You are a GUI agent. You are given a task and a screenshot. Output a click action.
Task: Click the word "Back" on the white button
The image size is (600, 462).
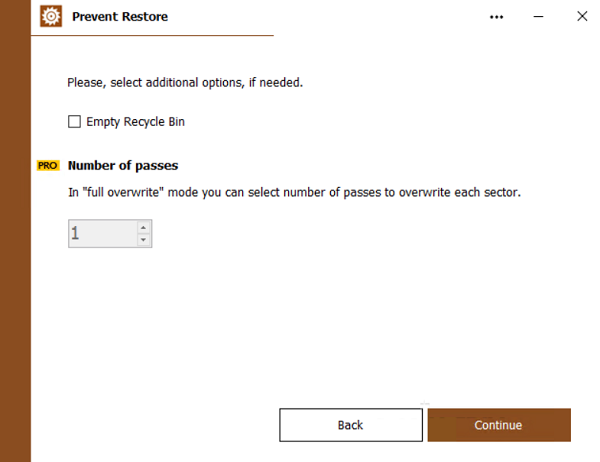(x=350, y=425)
